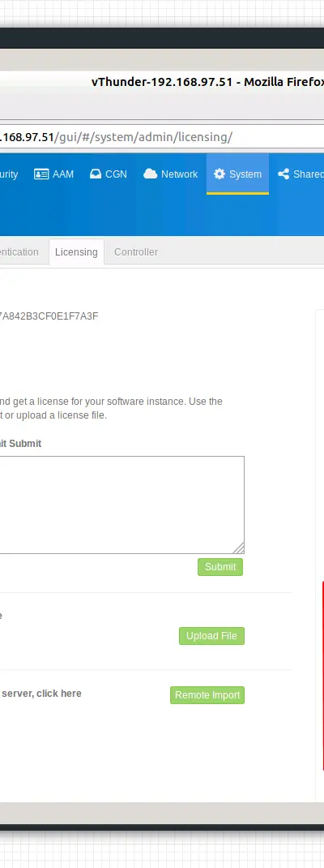324x868 pixels.
Task: Click the Remote Import button
Action: (x=207, y=694)
